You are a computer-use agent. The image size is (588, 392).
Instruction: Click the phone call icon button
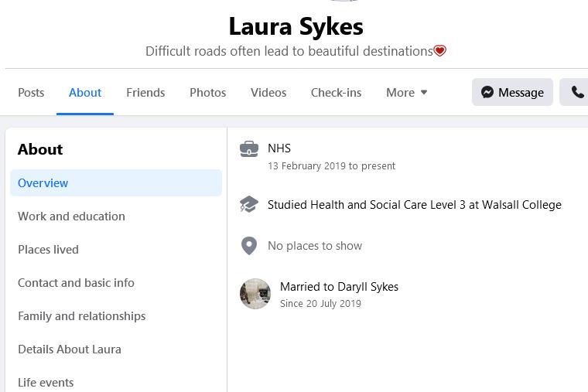tap(576, 92)
